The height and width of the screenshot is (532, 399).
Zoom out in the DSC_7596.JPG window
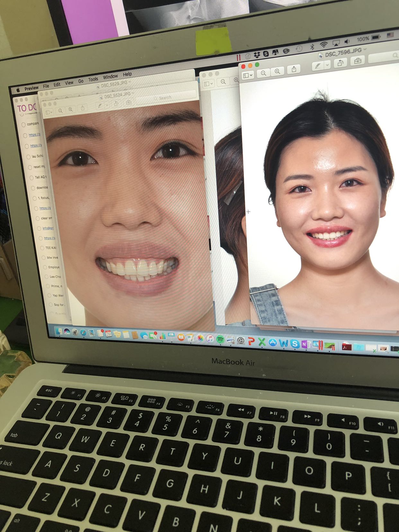point(263,73)
